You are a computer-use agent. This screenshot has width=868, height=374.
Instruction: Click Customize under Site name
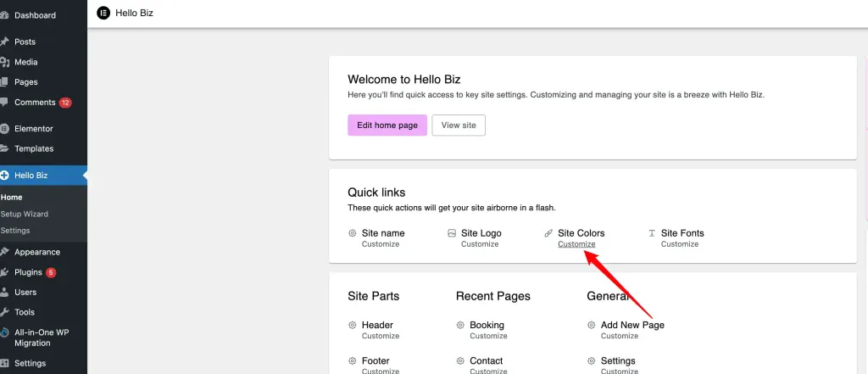coord(381,244)
